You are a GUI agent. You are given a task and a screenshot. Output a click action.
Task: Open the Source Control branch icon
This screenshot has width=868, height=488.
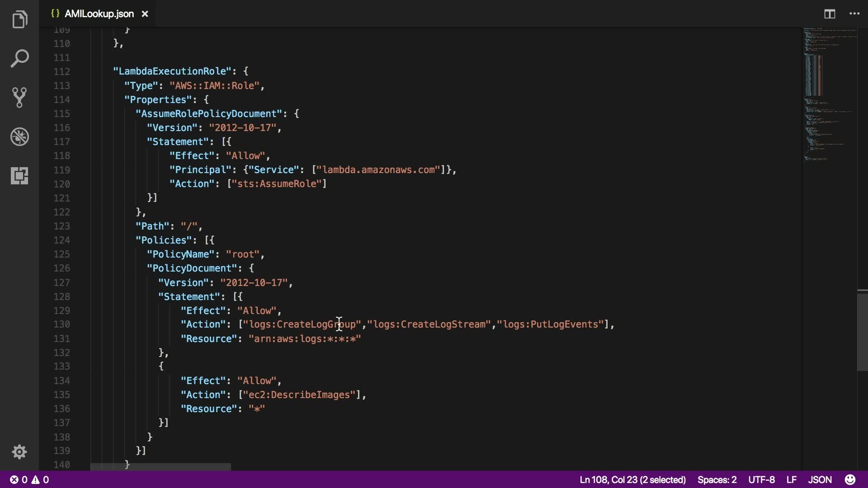coord(19,98)
